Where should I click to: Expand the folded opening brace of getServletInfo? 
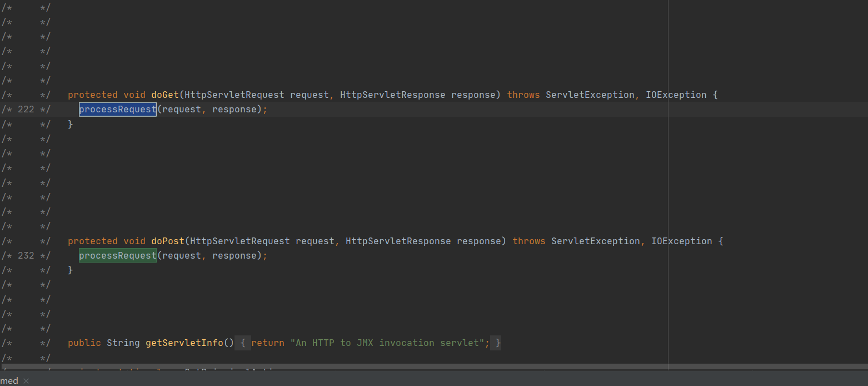pyautogui.click(x=243, y=343)
